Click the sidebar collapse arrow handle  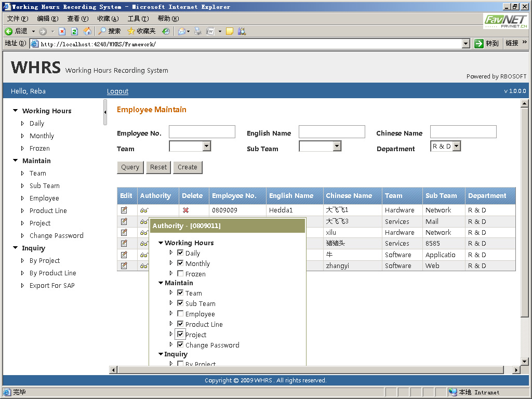click(x=105, y=112)
